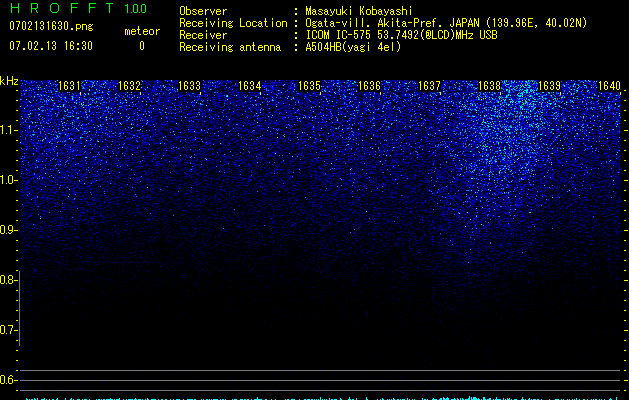Click the 1.0 frequency axis label
629x400 pixels.
point(8,180)
